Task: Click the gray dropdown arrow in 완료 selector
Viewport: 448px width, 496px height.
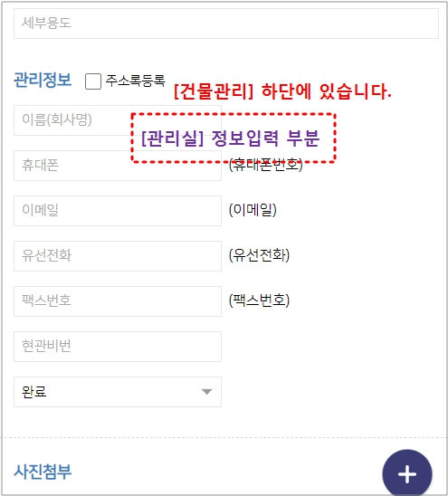Action: 206,392
